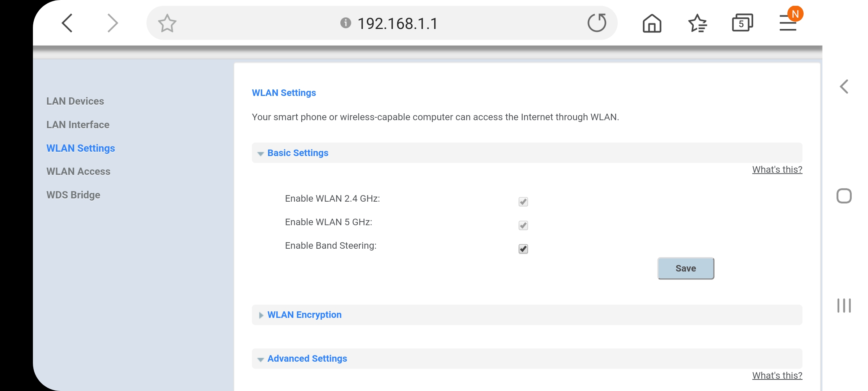
Task: Open the tab switcher showing 5 tabs
Action: pyautogui.click(x=742, y=23)
